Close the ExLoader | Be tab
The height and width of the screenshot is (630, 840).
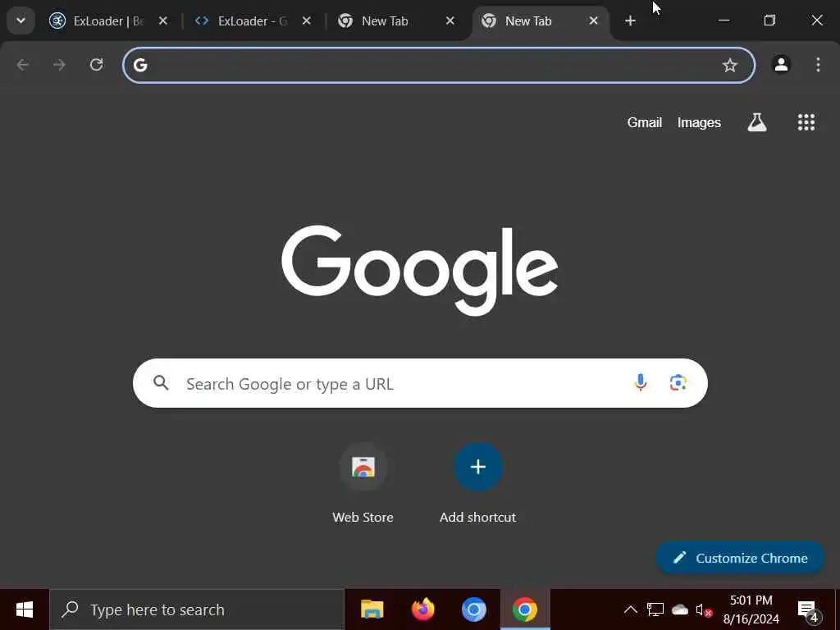click(163, 21)
